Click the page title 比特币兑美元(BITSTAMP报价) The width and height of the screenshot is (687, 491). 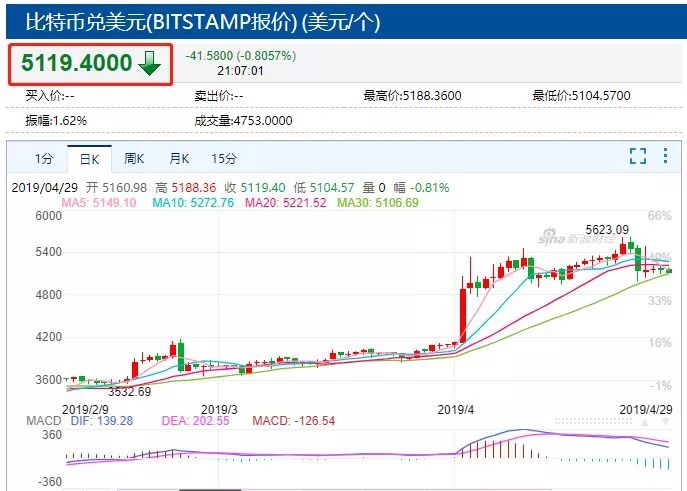pos(161,21)
